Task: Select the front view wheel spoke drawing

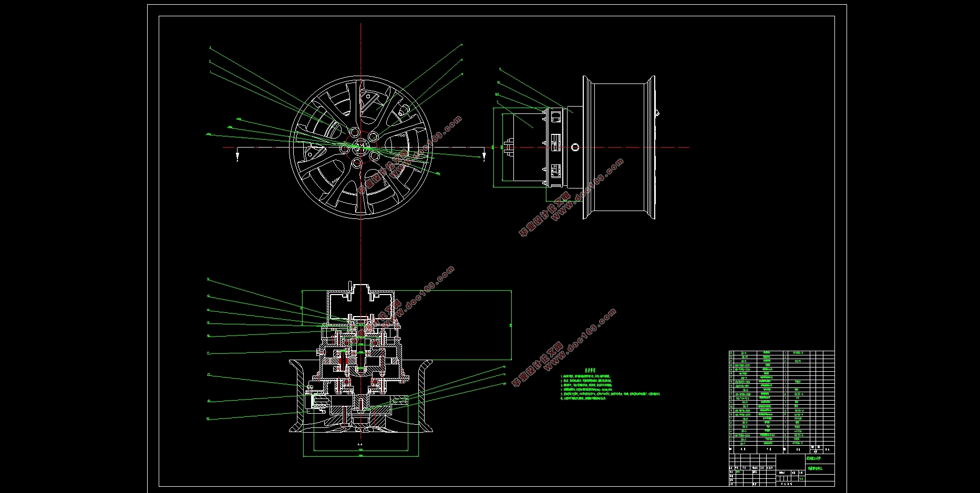Action: pos(360,148)
